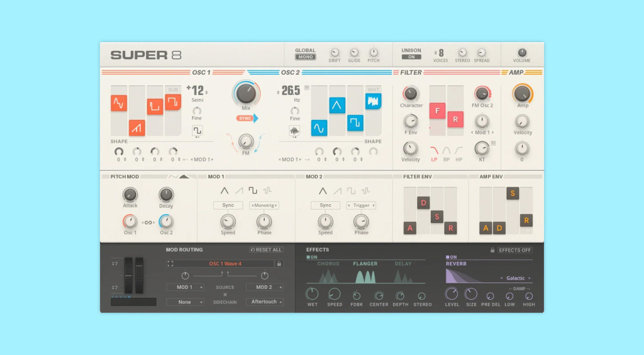This screenshot has width=644, height=355.
Task: Click the filter Resonance R block
Action: (455, 119)
